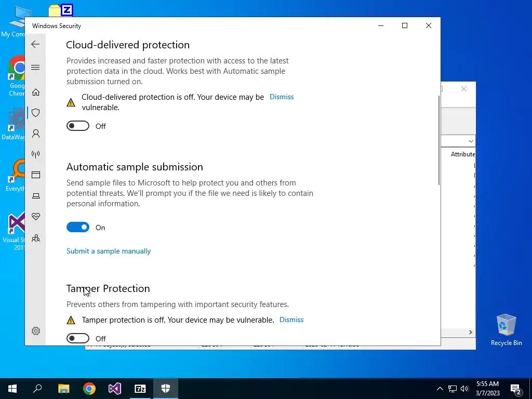
Task: Select the DataWag desktop shortcut
Action: click(14, 124)
